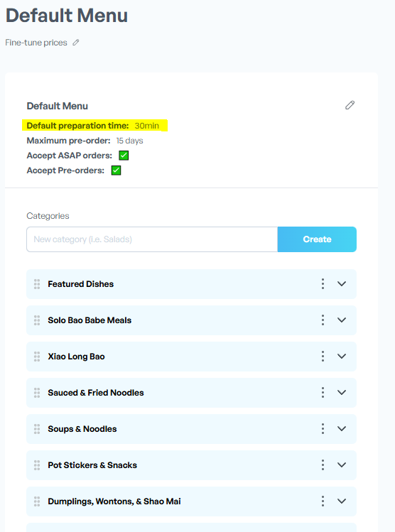The height and width of the screenshot is (532, 395).
Task: Click the Fine-tune prices link
Action: pos(36,43)
